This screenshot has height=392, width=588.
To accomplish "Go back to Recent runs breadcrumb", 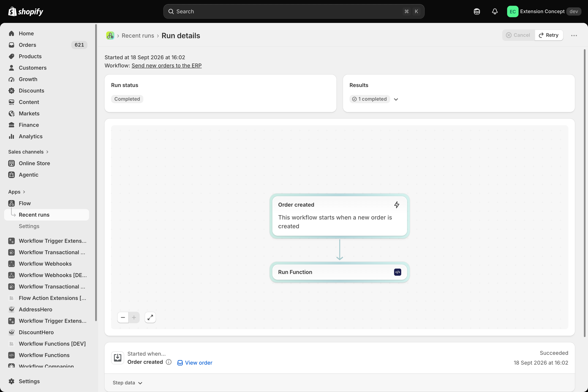I will 138,36.
